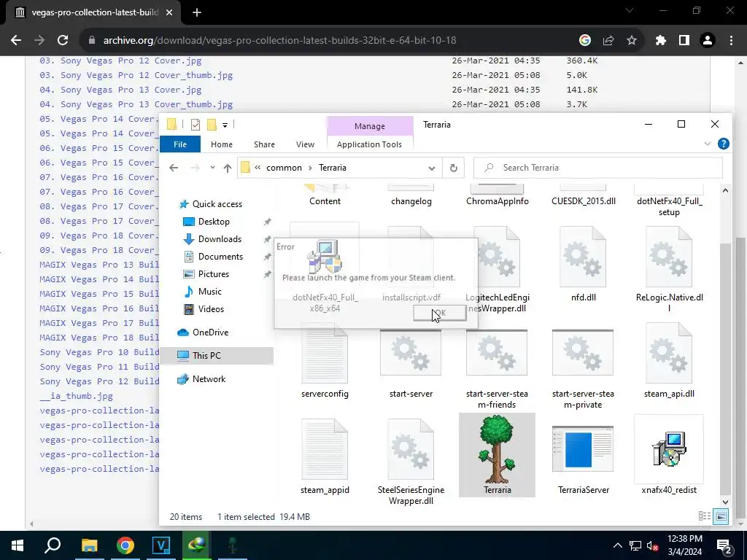Screen dimensions: 747x560
Task: Switch to large icons view
Action: (721, 516)
